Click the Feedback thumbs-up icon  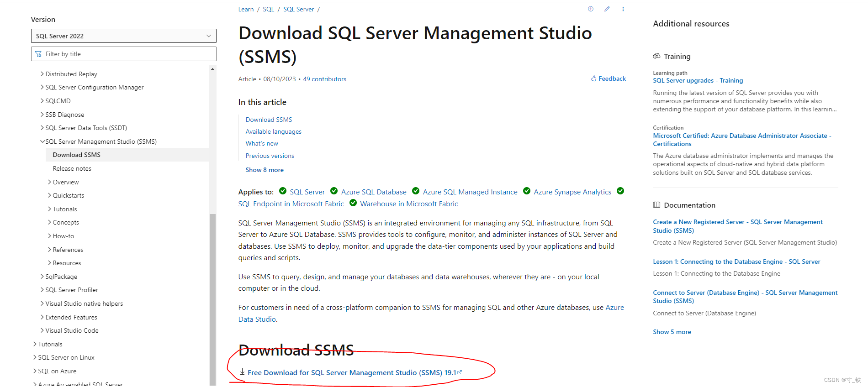[593, 78]
